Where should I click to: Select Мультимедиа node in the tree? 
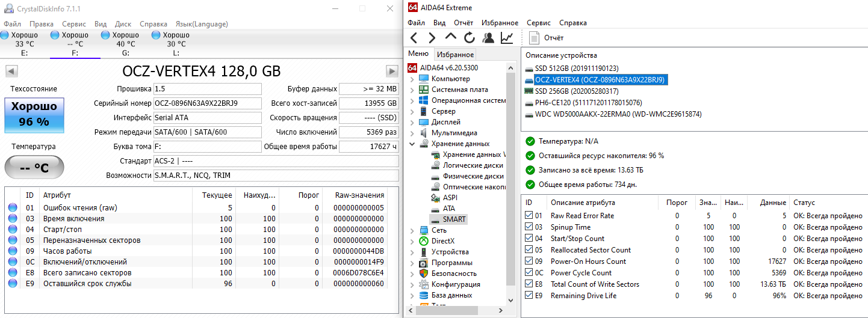click(454, 133)
